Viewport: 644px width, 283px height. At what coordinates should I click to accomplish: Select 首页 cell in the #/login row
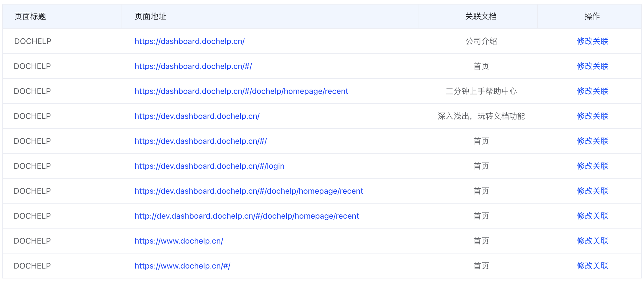pos(481,166)
